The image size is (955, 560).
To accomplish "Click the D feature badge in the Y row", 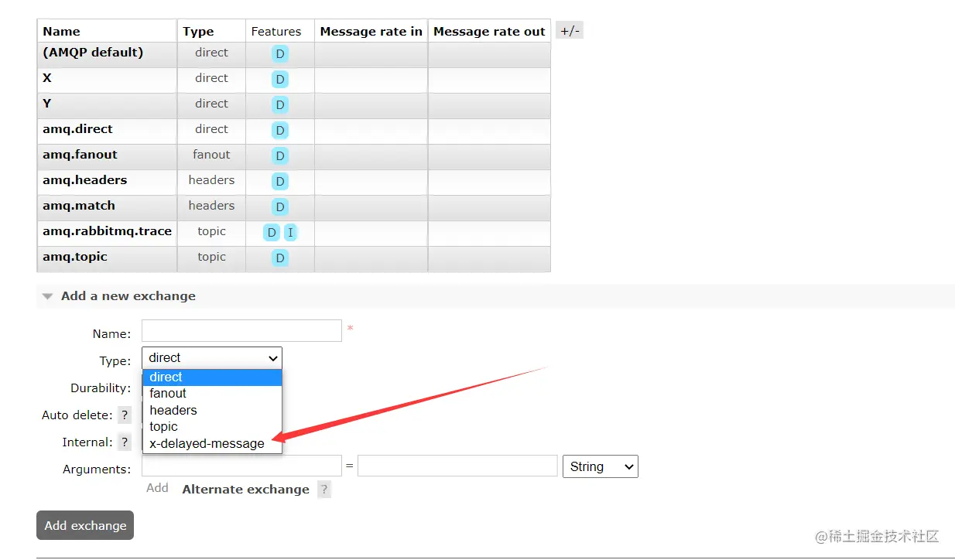I will [280, 104].
